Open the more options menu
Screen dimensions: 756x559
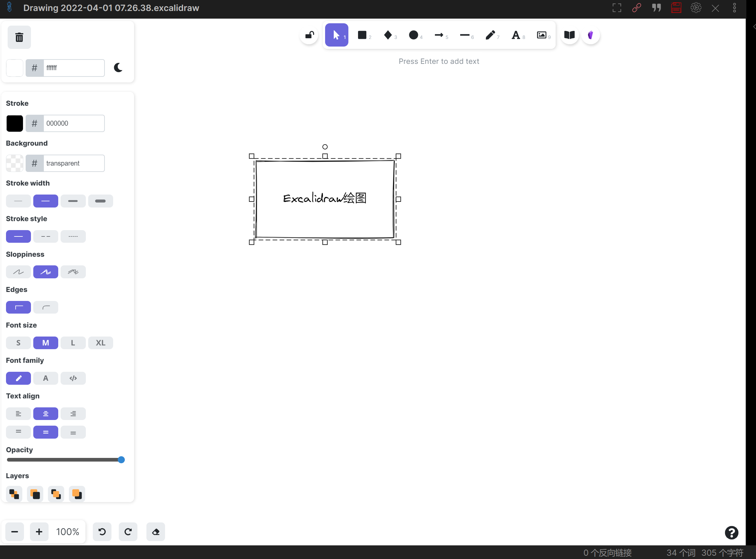[x=734, y=7]
